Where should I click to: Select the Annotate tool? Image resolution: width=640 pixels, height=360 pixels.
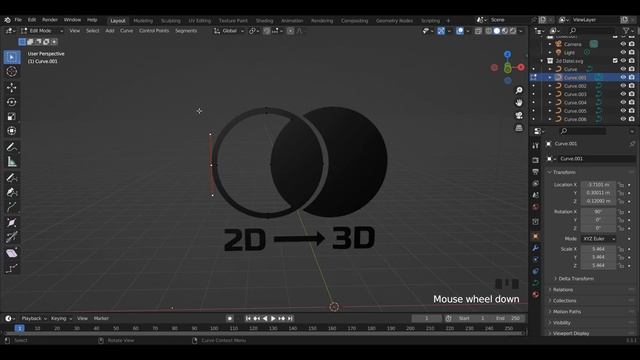pos(11,147)
